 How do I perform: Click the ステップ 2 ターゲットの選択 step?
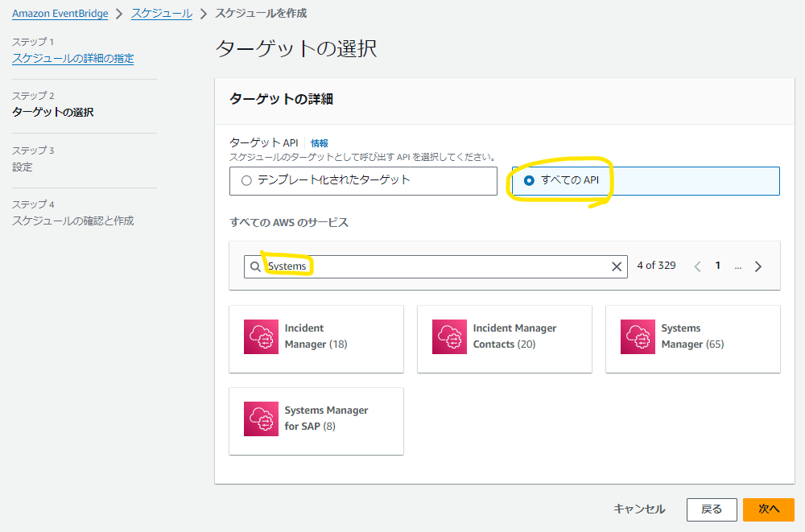point(53,105)
